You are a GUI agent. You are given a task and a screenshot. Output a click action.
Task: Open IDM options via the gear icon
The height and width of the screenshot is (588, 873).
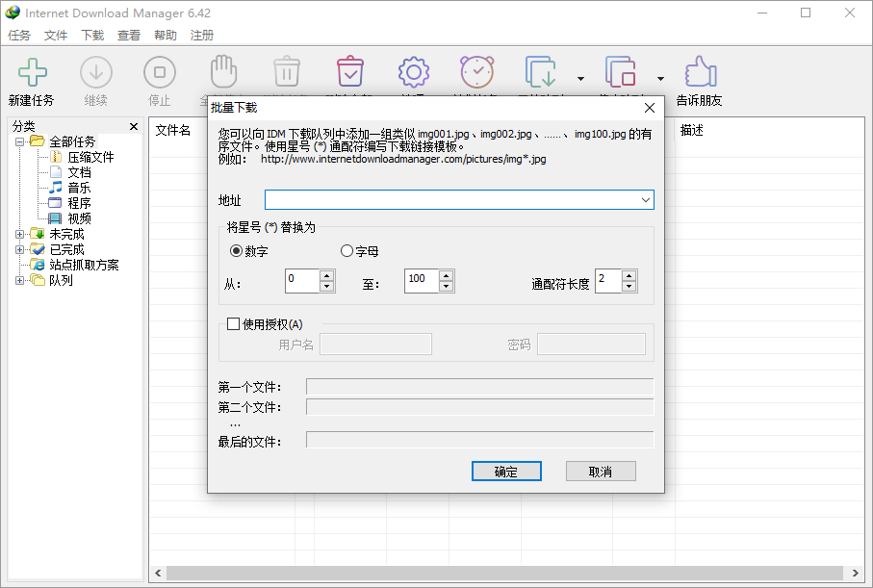413,72
